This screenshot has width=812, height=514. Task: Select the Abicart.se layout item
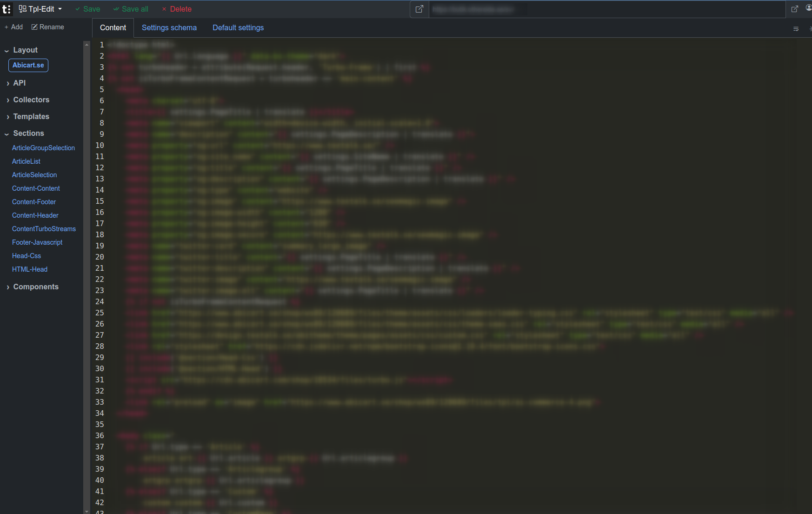point(28,66)
